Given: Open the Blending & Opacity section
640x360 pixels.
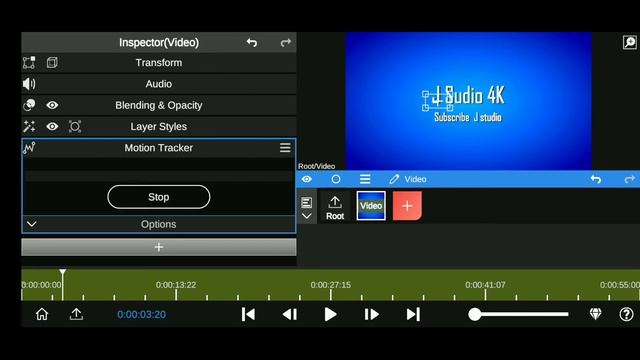Looking at the screenshot, I should coord(159,105).
